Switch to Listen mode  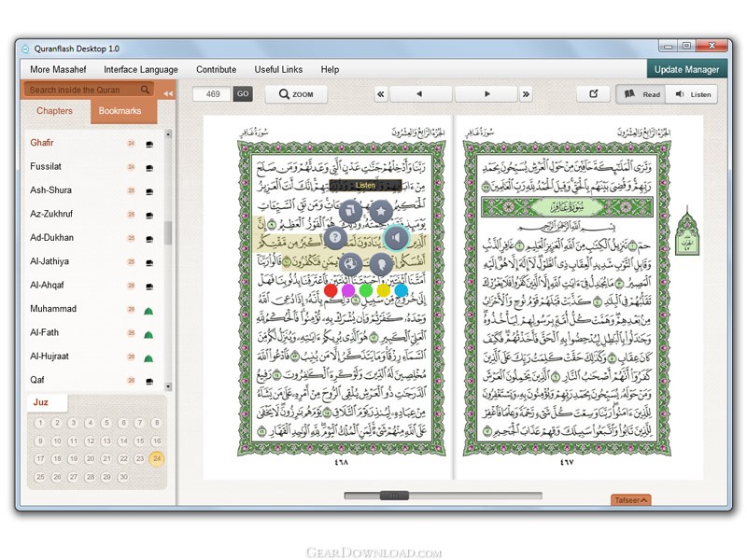693,94
